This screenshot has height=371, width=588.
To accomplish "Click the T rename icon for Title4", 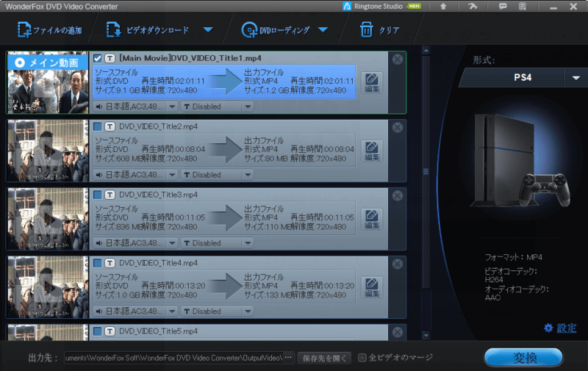I will click(x=110, y=263).
